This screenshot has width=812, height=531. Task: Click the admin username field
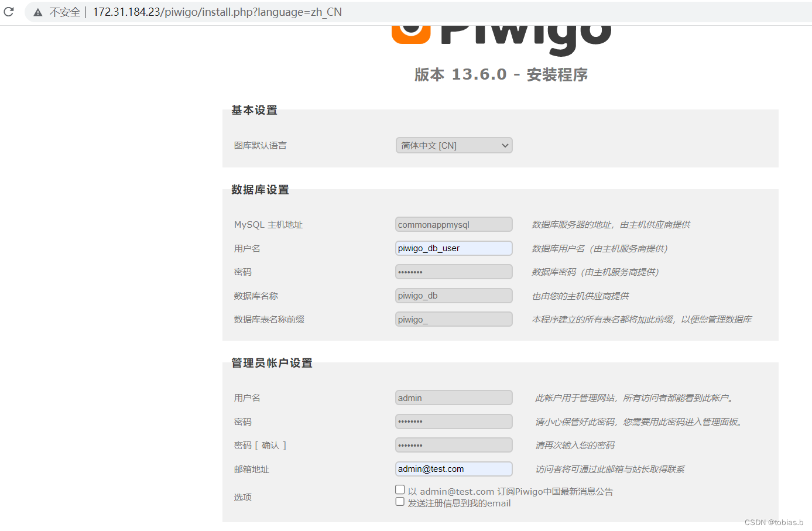[454, 398]
